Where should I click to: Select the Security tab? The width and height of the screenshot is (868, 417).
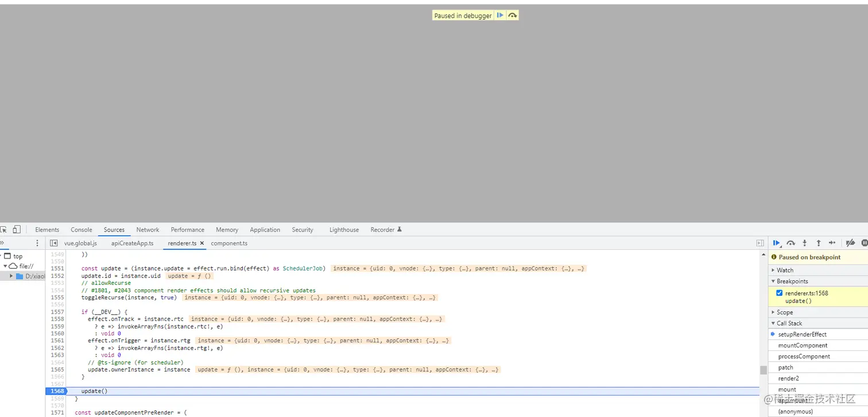tap(303, 230)
